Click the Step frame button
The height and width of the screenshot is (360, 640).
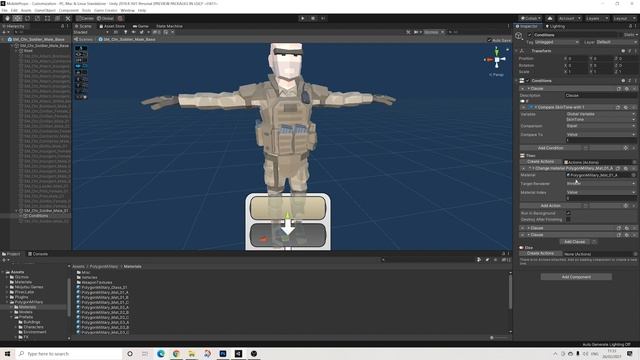click(323, 18)
